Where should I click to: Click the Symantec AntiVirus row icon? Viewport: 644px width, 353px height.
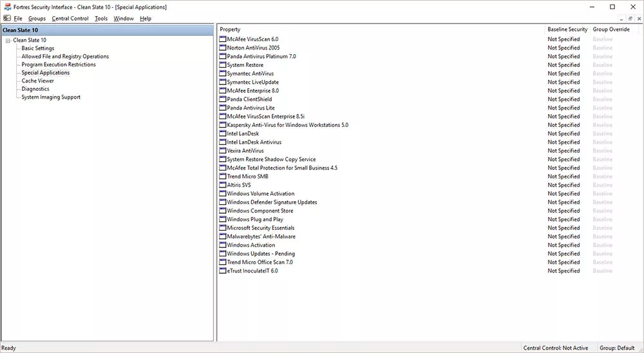tap(223, 73)
